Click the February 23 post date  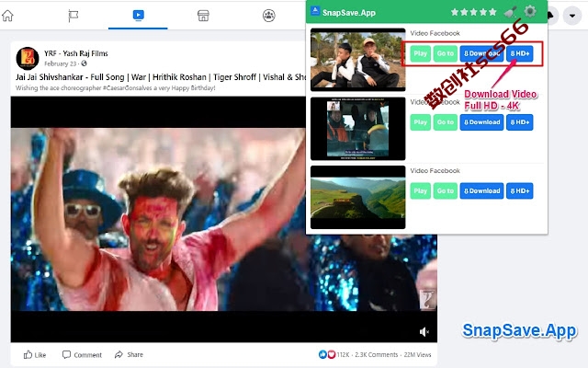click(x=61, y=63)
